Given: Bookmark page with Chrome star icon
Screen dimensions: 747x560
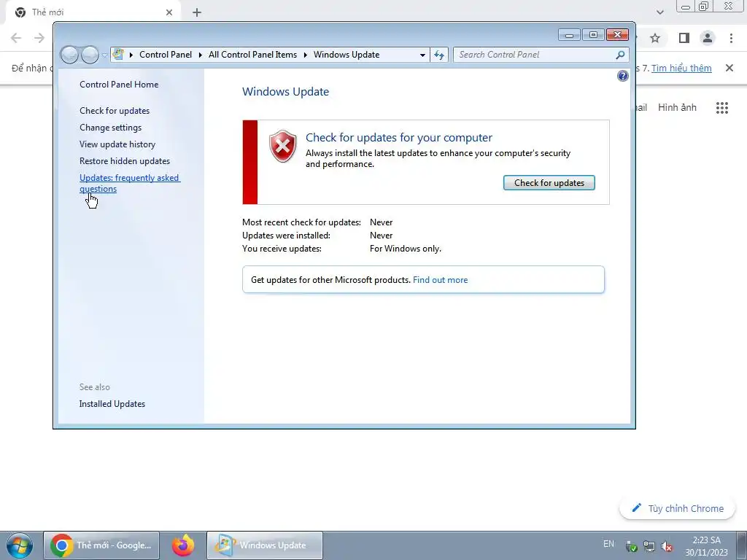Looking at the screenshot, I should (655, 38).
